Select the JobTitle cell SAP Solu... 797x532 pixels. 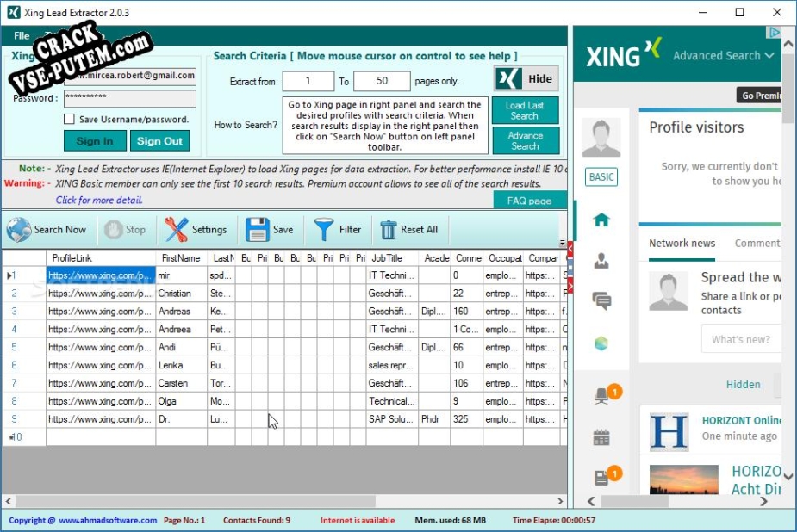[x=392, y=419]
